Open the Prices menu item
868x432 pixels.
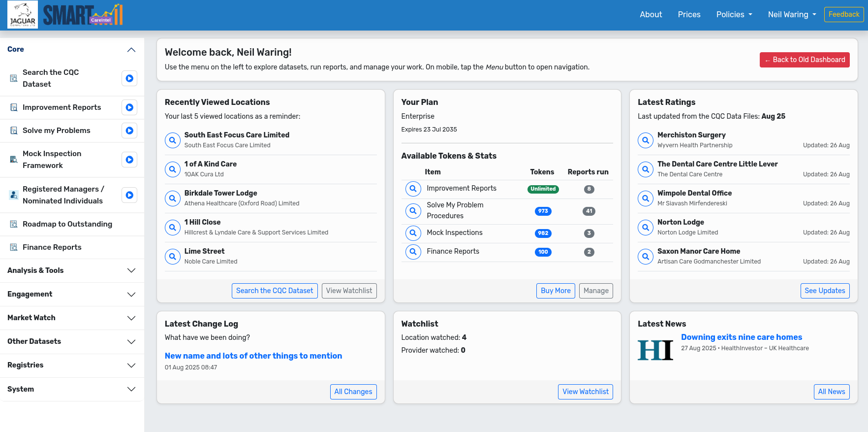click(689, 15)
